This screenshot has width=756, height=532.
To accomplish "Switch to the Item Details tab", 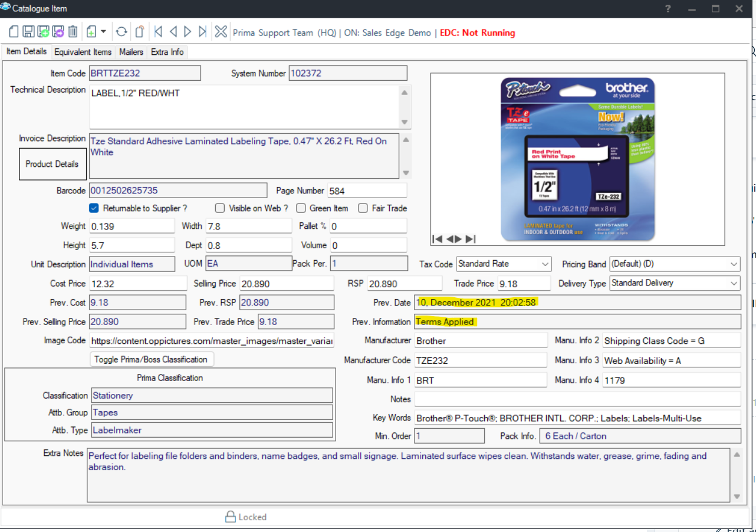I will (27, 51).
